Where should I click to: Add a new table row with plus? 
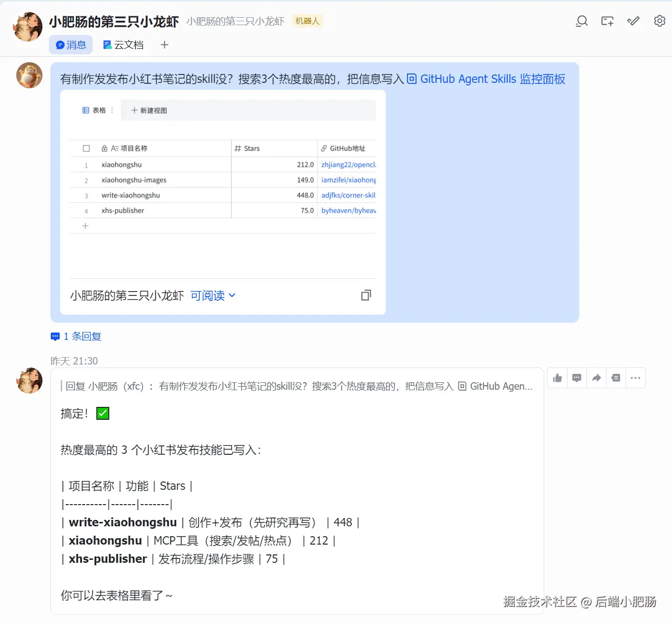click(85, 226)
